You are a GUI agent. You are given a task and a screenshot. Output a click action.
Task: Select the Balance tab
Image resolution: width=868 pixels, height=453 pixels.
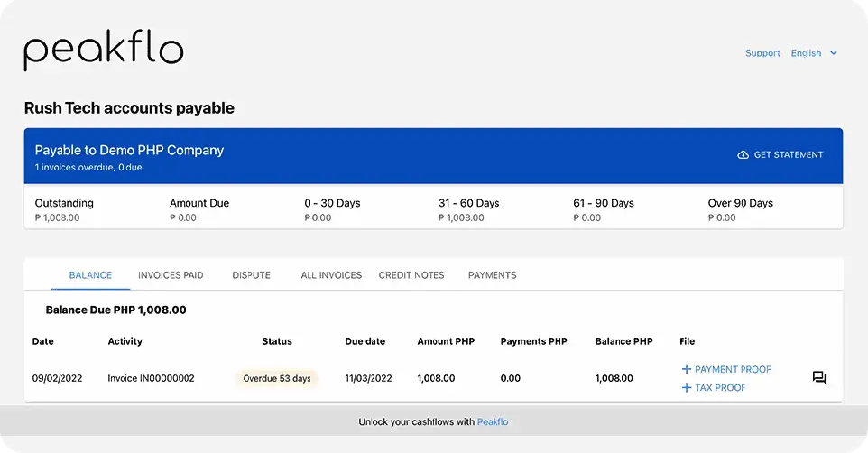click(x=90, y=275)
